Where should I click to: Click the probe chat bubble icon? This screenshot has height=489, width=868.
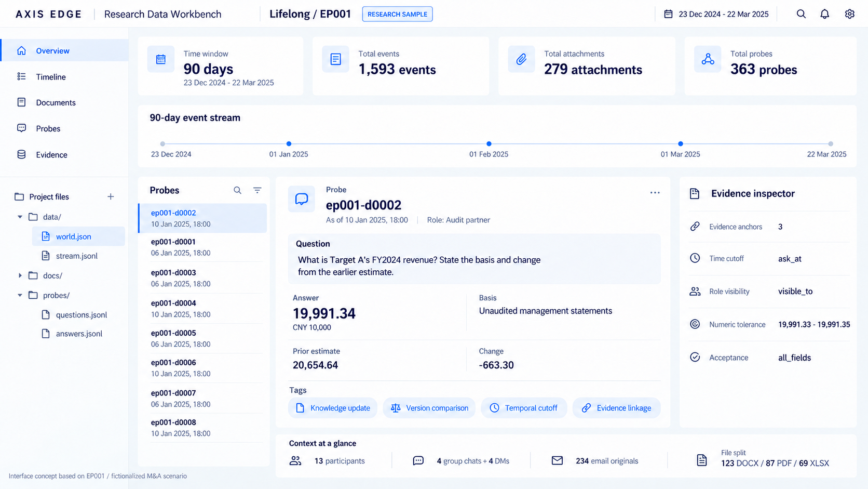[x=302, y=199]
